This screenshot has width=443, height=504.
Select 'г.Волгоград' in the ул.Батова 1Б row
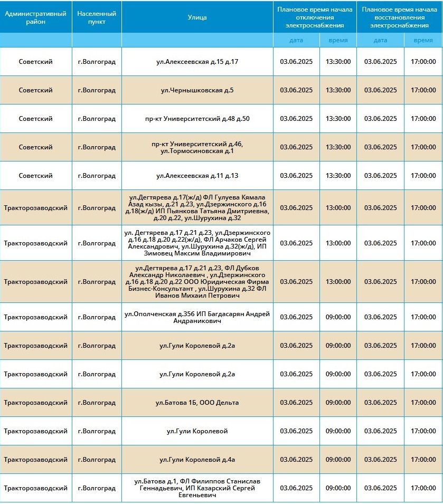pos(97,403)
